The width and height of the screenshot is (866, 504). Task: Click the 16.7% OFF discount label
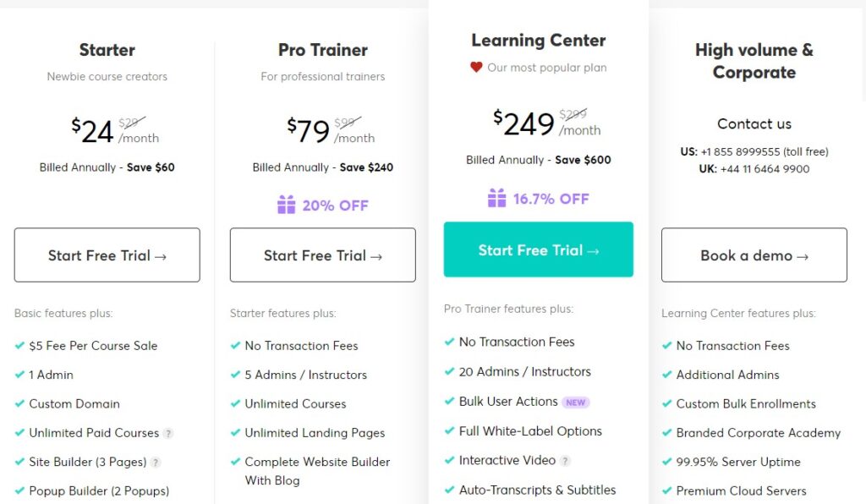tap(551, 199)
